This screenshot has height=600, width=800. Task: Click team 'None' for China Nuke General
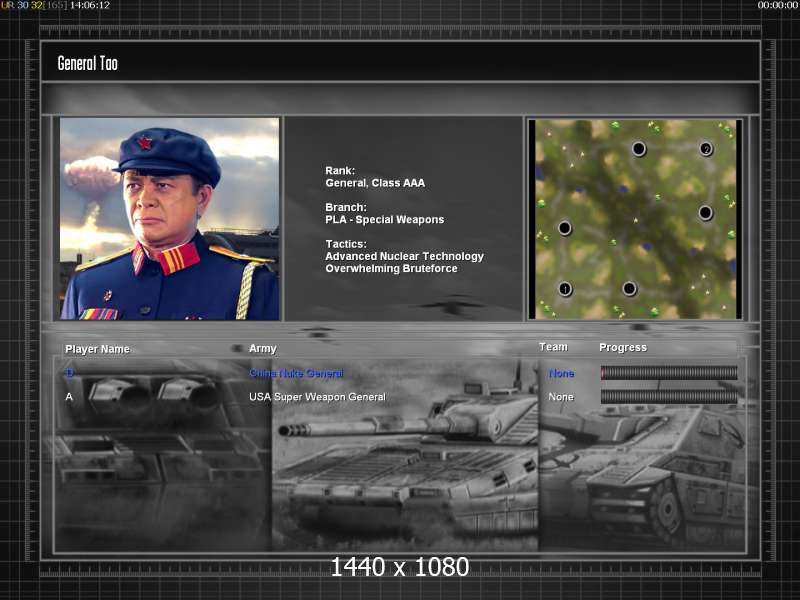tap(561, 373)
